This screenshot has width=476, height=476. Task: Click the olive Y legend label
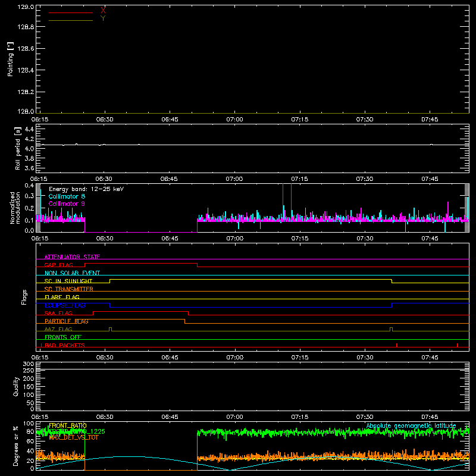[x=103, y=18]
